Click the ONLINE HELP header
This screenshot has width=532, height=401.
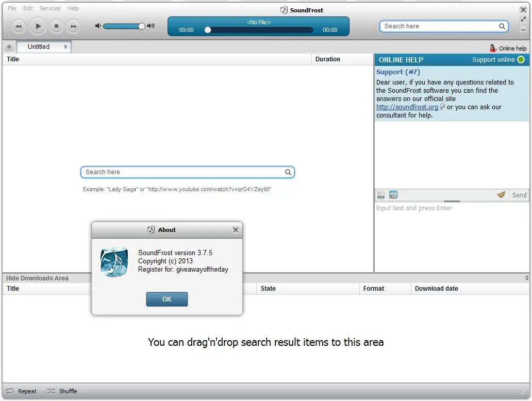[x=401, y=60]
